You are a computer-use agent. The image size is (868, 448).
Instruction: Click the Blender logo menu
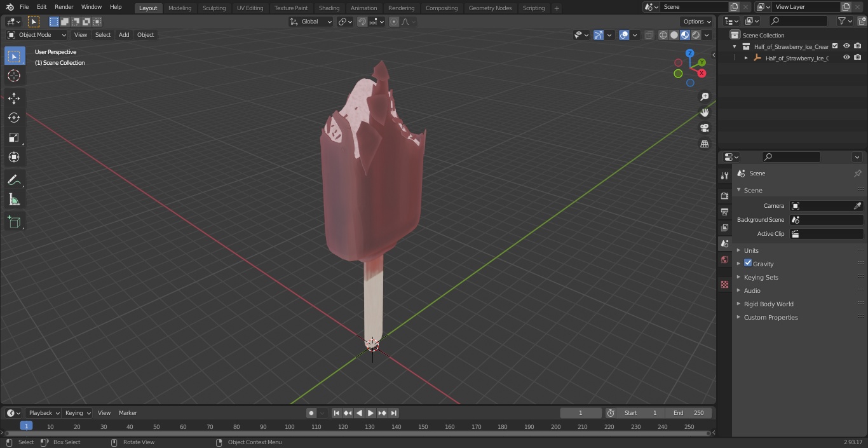click(x=10, y=7)
